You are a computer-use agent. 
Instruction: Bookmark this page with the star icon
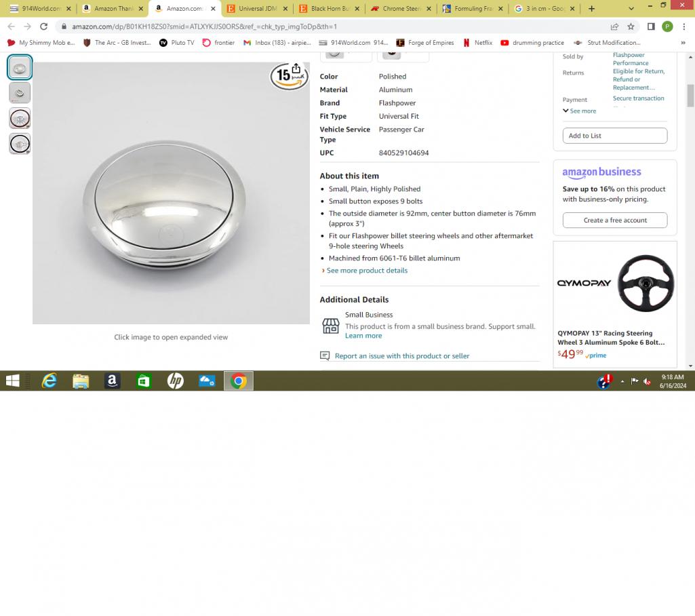click(x=631, y=26)
